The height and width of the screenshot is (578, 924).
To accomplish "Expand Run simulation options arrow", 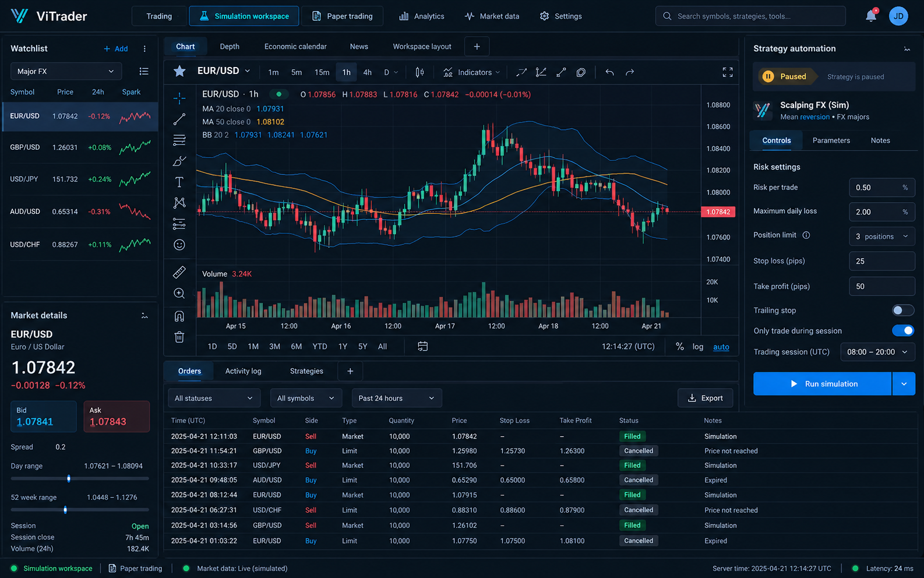I will point(904,384).
